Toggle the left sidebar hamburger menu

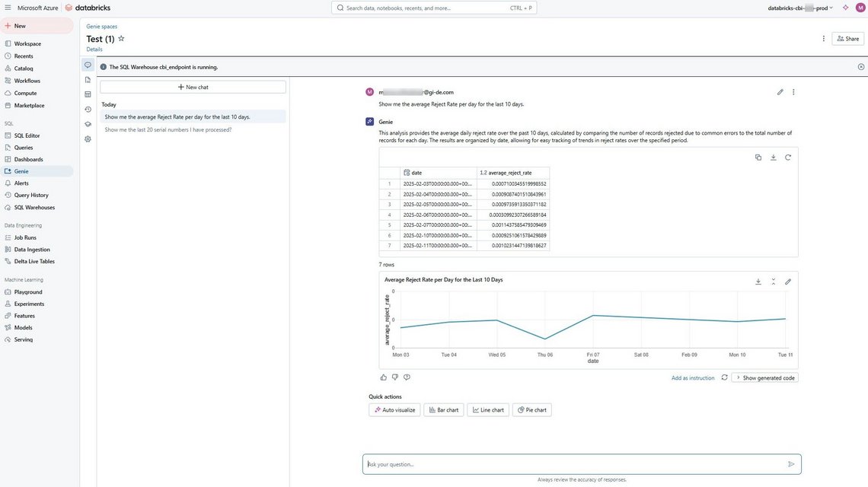(8, 8)
